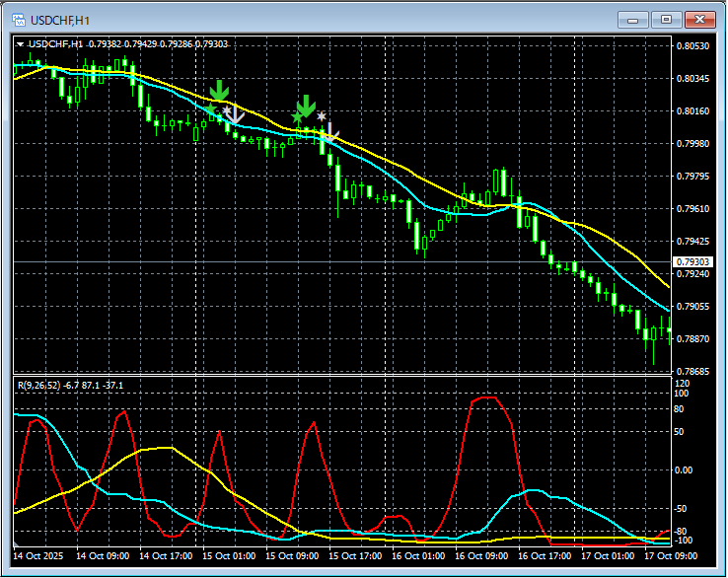Click the right white asterisk marker

[x=321, y=116]
